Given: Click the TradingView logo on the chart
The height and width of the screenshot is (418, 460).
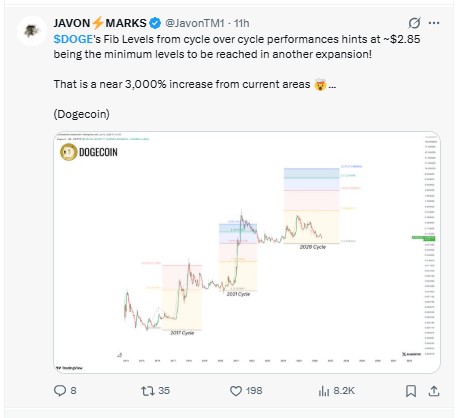Looking at the screenshot, I should [69, 368].
